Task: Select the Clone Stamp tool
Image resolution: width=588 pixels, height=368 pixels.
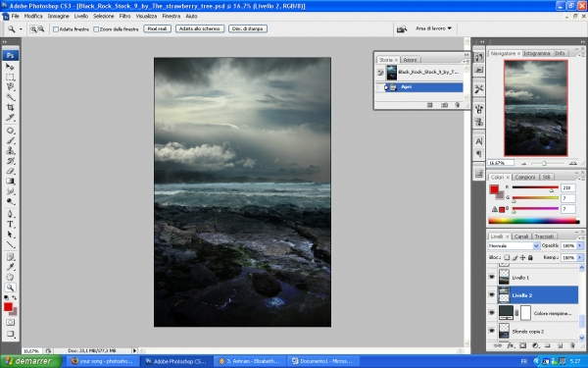Action: click(10, 150)
